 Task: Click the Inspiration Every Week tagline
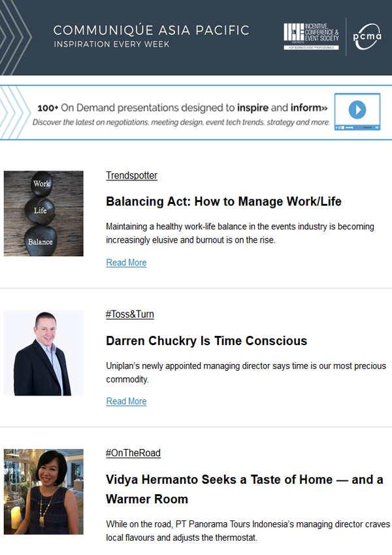(112, 44)
